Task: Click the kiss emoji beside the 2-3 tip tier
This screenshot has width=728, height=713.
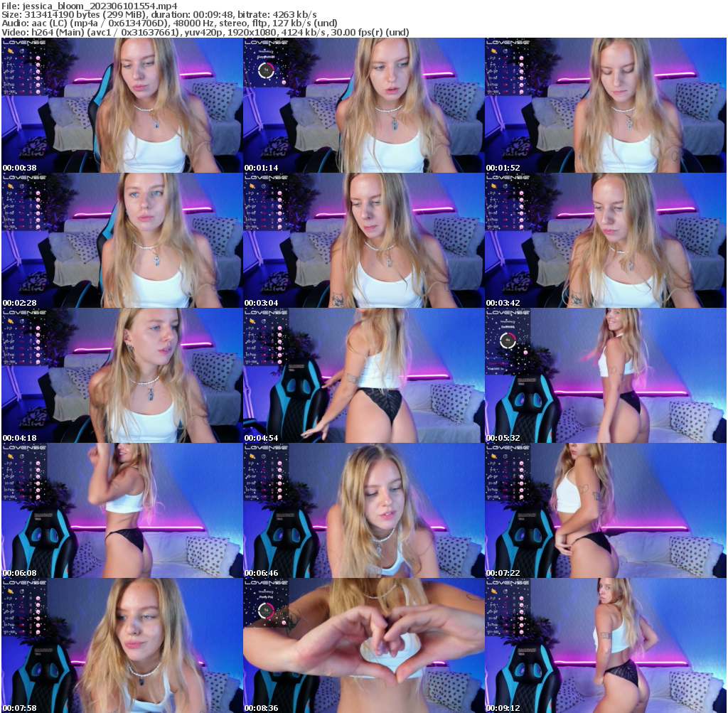Action: click(x=38, y=58)
